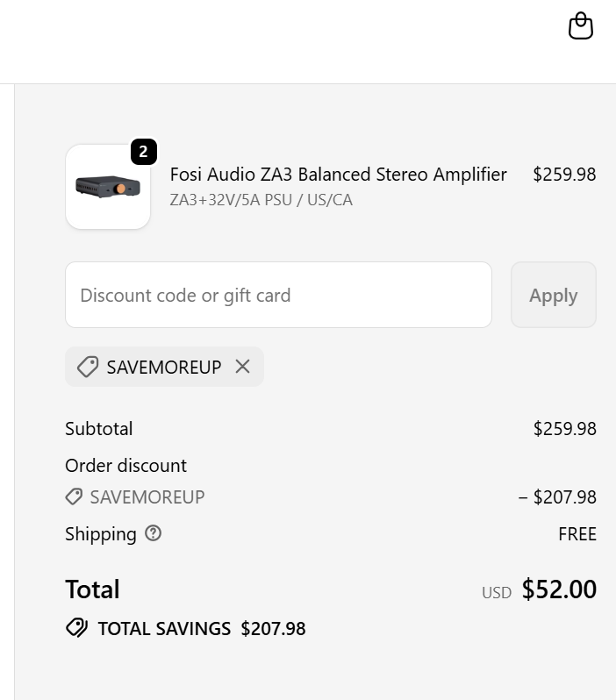Click the ZA3+32V/5A PSU variant text
616x700 pixels.
261,200
